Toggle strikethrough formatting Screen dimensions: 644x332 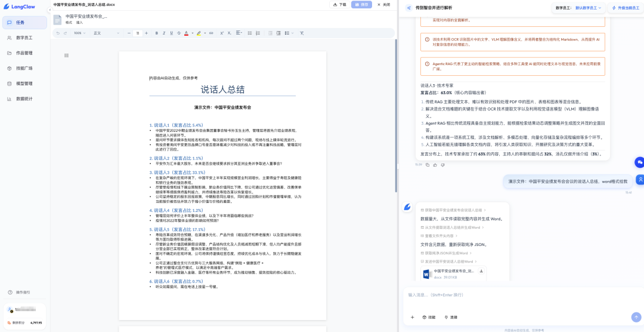(x=179, y=33)
